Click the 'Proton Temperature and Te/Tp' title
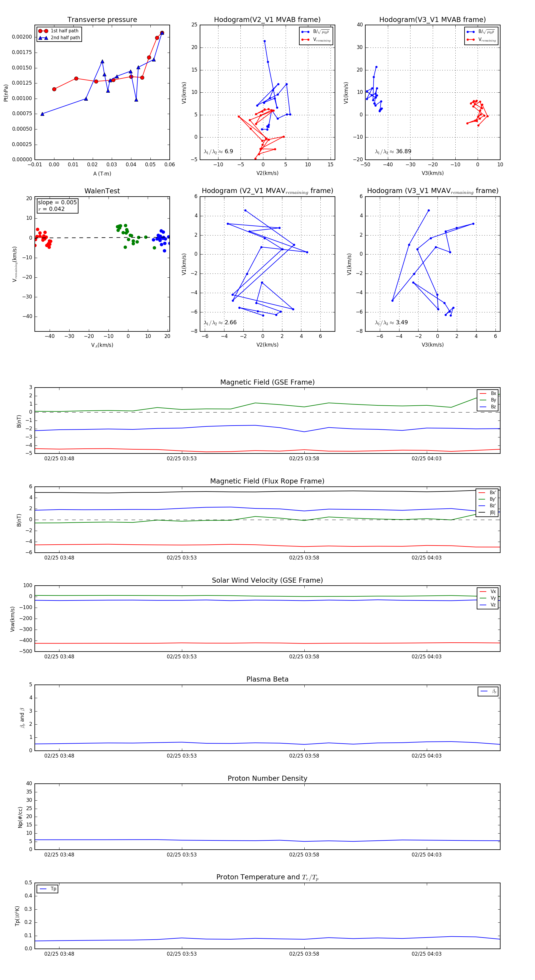Viewport: 535px width, 980px height. point(267,877)
